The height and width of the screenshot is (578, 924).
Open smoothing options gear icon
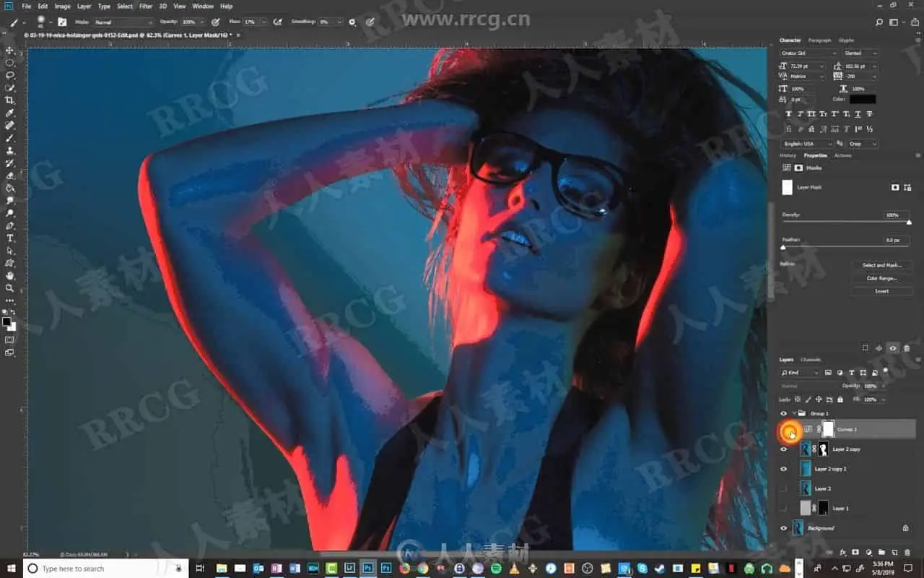pos(352,22)
